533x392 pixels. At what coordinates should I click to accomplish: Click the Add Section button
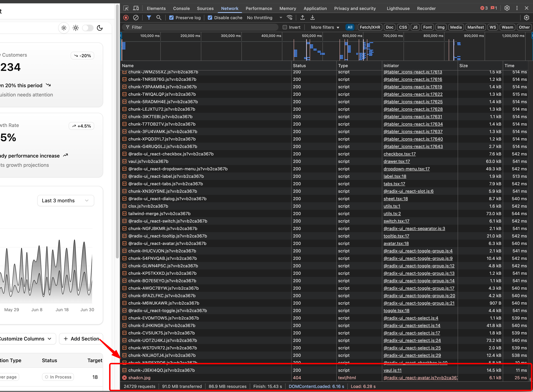tap(81, 339)
